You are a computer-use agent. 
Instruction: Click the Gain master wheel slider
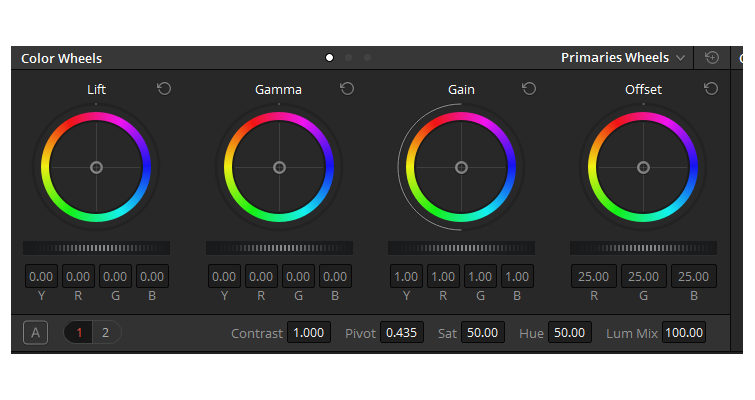[x=461, y=248]
